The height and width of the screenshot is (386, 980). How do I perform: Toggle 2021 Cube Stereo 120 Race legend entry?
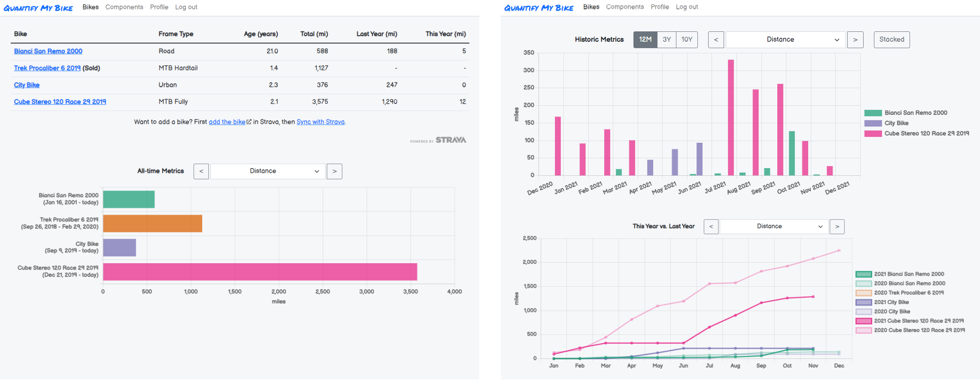[910, 321]
